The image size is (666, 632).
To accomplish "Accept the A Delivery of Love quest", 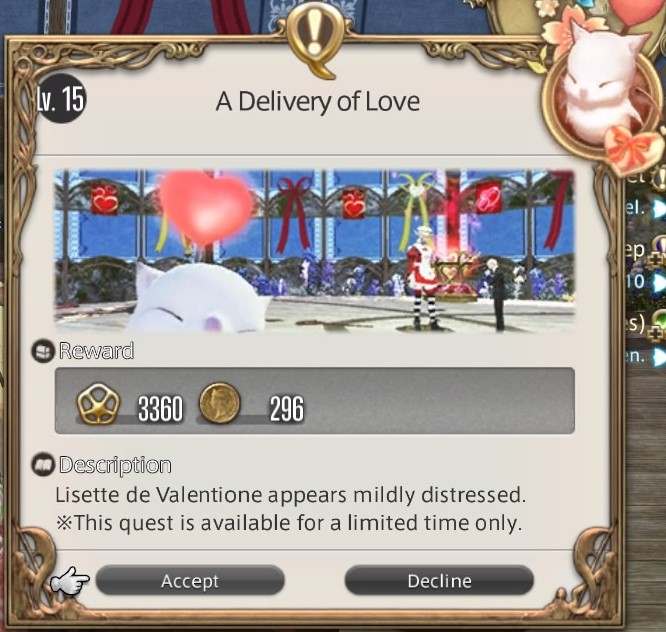I will pyautogui.click(x=190, y=581).
